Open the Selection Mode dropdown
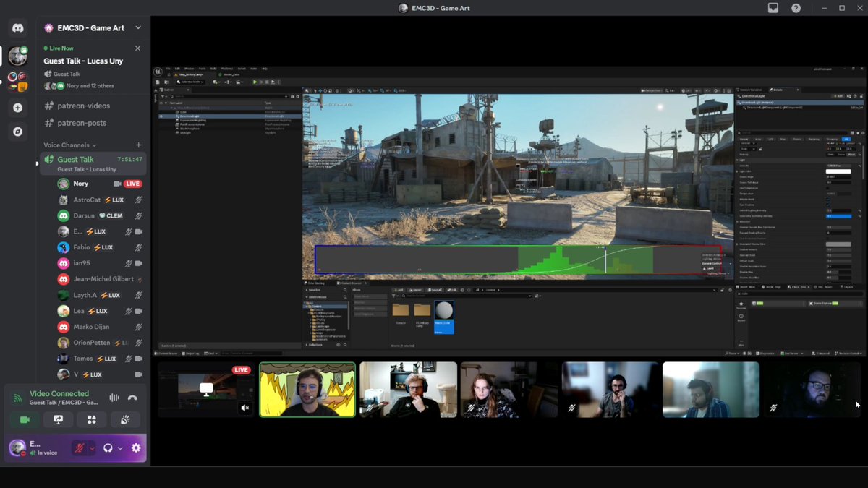 [x=191, y=82]
